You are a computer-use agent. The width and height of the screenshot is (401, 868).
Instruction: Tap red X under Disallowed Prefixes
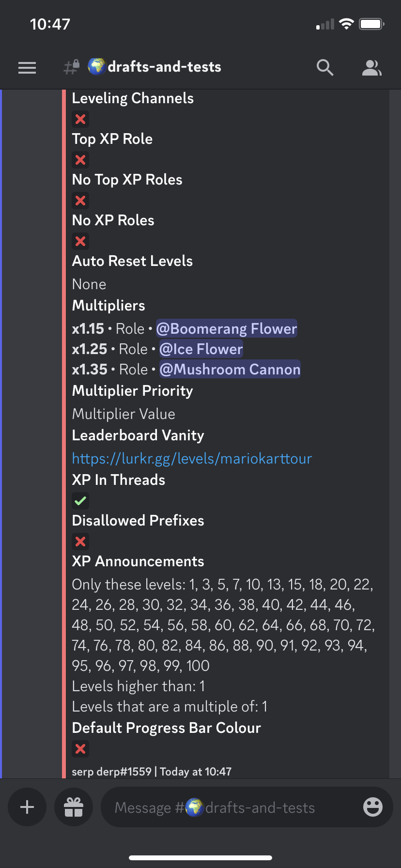click(80, 541)
